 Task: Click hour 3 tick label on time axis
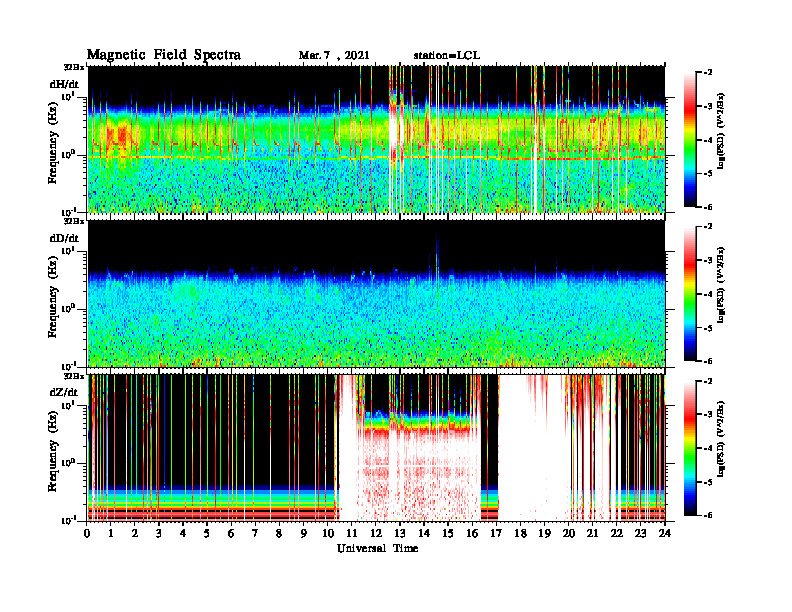click(x=159, y=533)
